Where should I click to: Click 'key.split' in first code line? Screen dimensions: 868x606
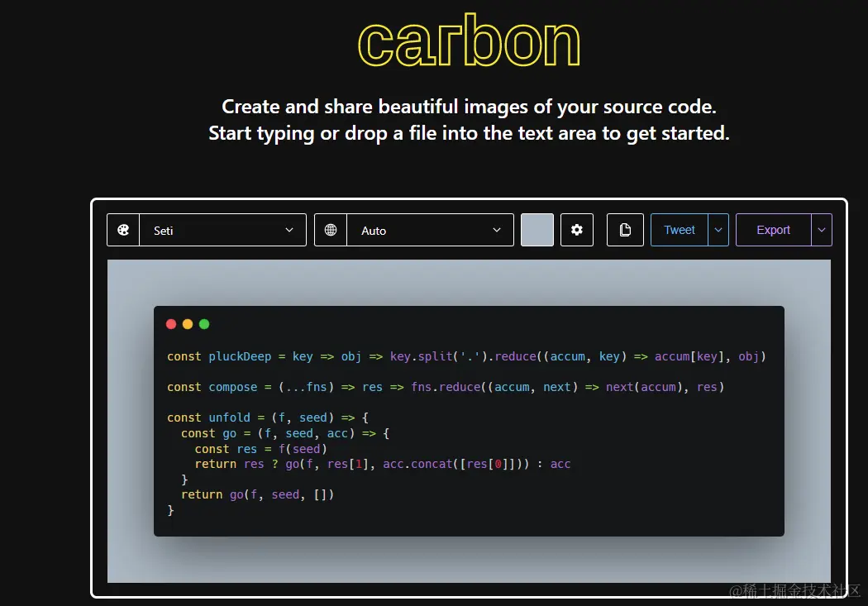(x=422, y=356)
